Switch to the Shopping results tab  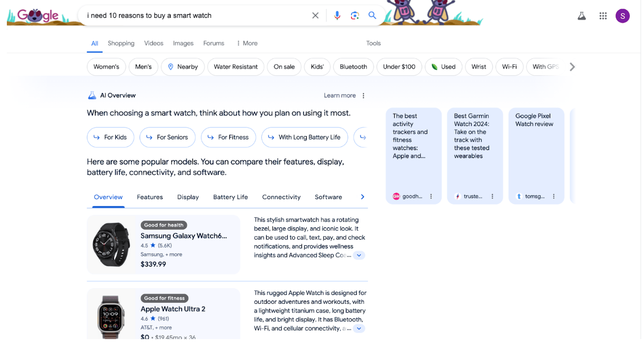pos(121,43)
